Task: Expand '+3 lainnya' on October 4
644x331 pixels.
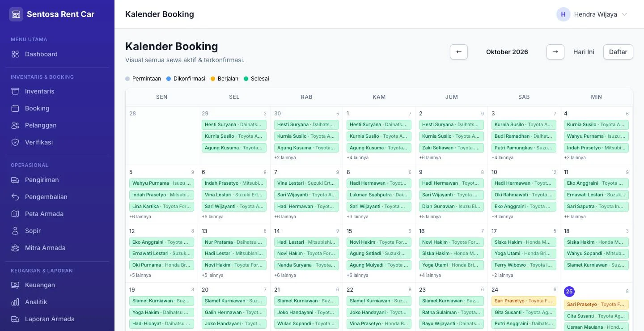Action: tap(575, 157)
